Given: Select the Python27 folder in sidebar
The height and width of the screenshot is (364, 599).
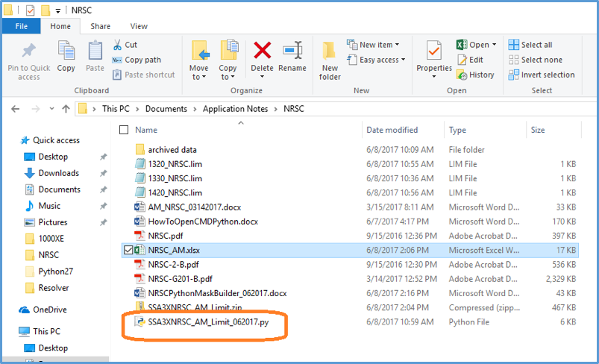Looking at the screenshot, I should [53, 272].
